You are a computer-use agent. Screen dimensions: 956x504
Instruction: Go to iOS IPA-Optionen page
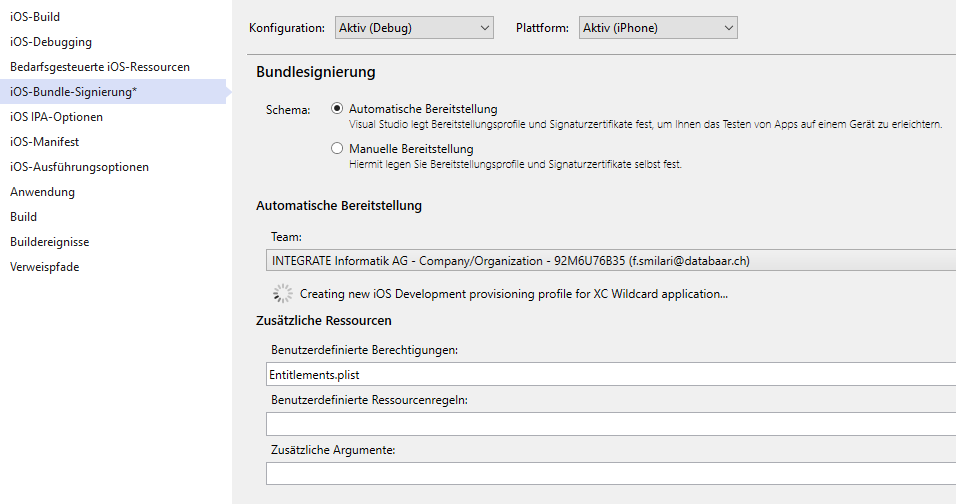(56, 117)
